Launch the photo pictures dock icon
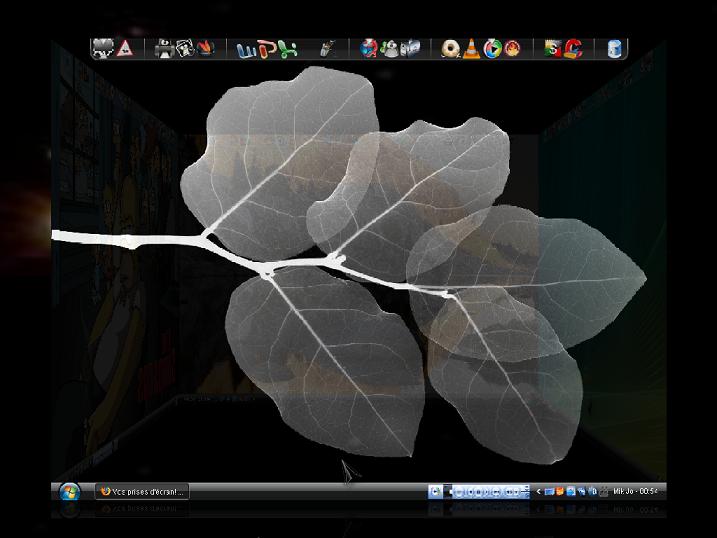717x538 pixels. pos(185,48)
